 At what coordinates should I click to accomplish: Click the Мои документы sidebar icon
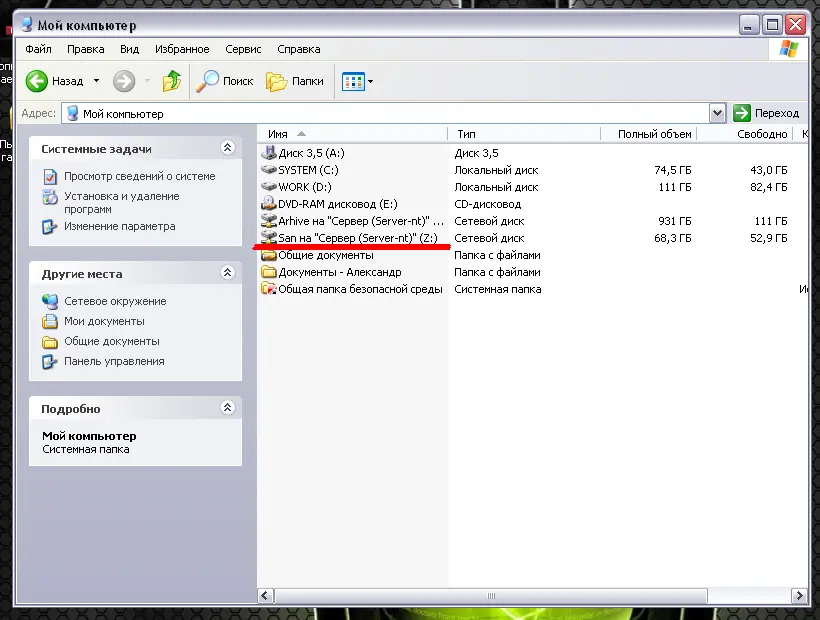tap(50, 321)
